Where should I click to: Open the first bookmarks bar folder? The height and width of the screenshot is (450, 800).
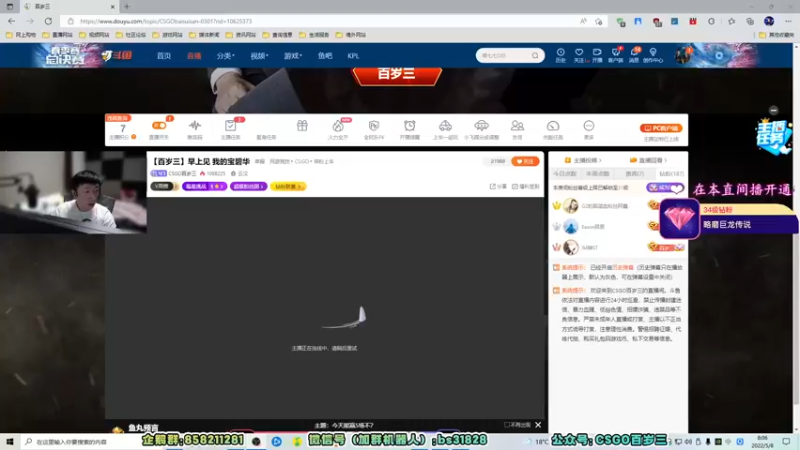pos(21,35)
